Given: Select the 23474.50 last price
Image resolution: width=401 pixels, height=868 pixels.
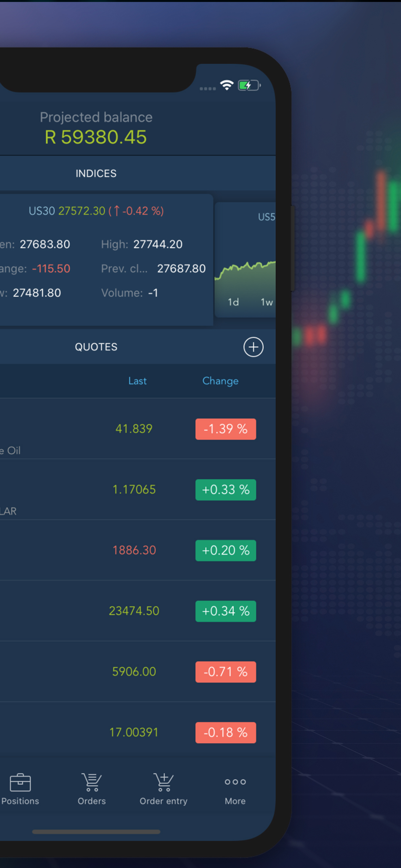Looking at the screenshot, I should (x=134, y=611).
